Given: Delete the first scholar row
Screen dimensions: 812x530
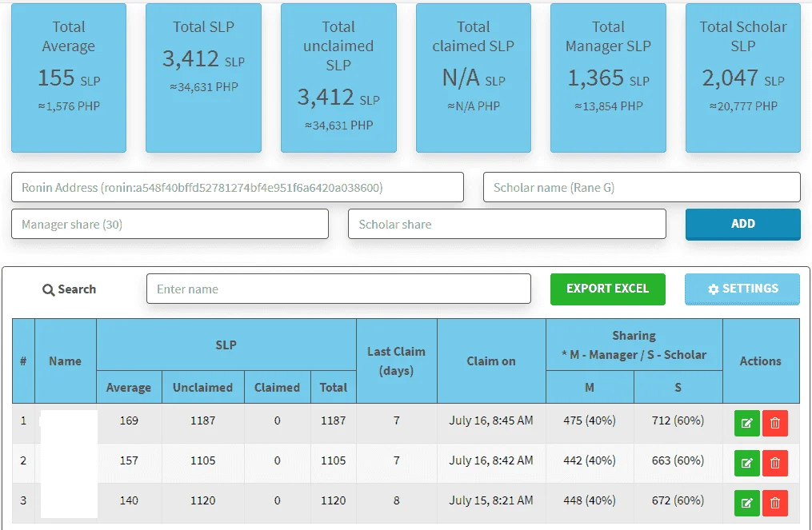Looking at the screenshot, I should 774,423.
